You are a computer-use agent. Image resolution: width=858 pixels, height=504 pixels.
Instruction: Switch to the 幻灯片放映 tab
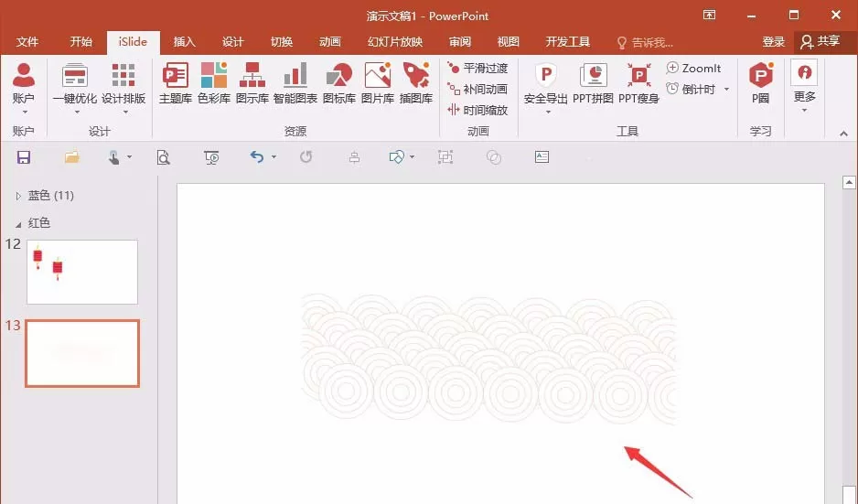[x=395, y=41]
